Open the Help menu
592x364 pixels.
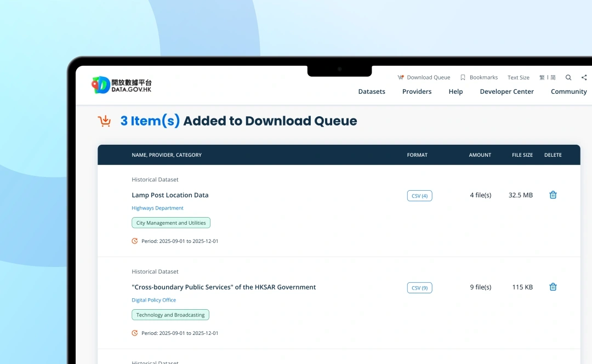[x=456, y=92]
